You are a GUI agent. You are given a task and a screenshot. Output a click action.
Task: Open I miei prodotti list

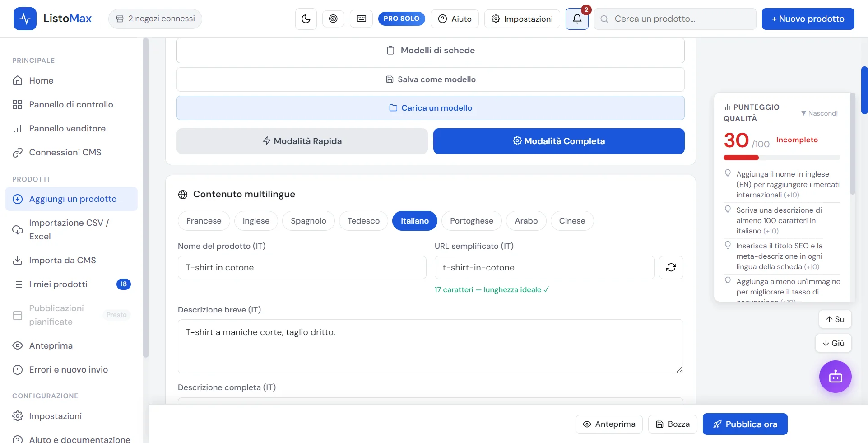(x=71, y=284)
